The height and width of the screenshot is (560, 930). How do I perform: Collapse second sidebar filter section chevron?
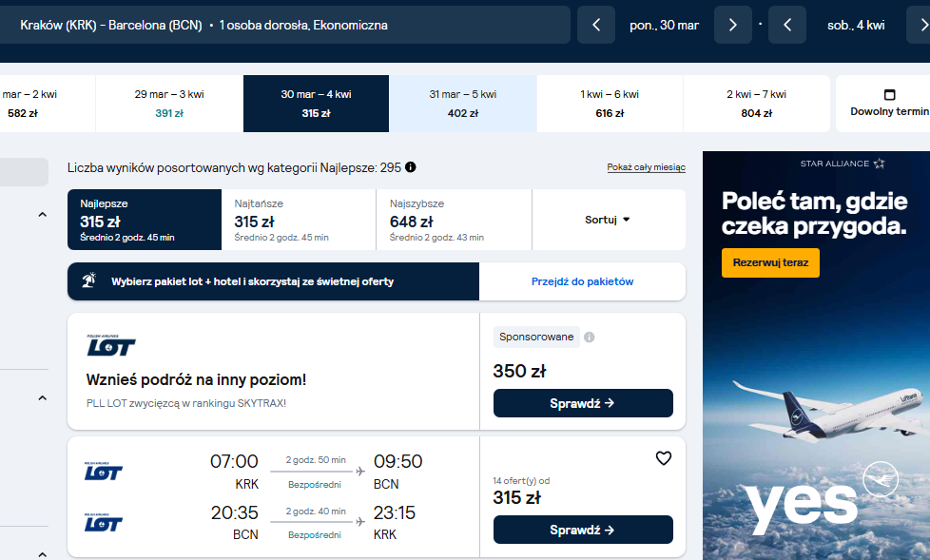42,398
